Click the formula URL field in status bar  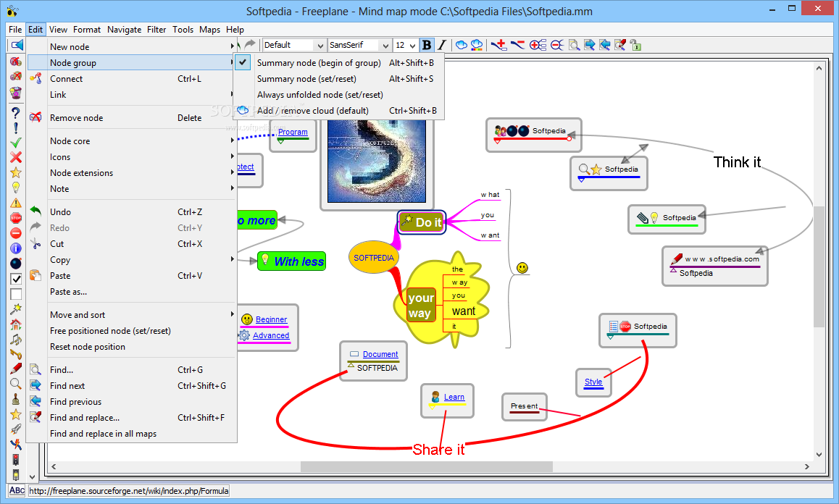pyautogui.click(x=128, y=491)
